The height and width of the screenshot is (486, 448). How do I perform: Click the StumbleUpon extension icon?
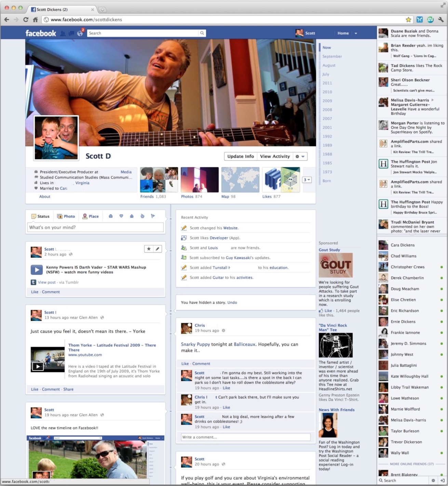tap(430, 19)
